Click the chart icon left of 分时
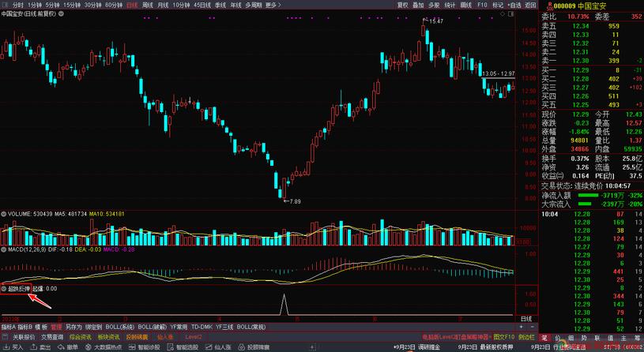The width and height of the screenshot is (644, 352). tap(6, 5)
